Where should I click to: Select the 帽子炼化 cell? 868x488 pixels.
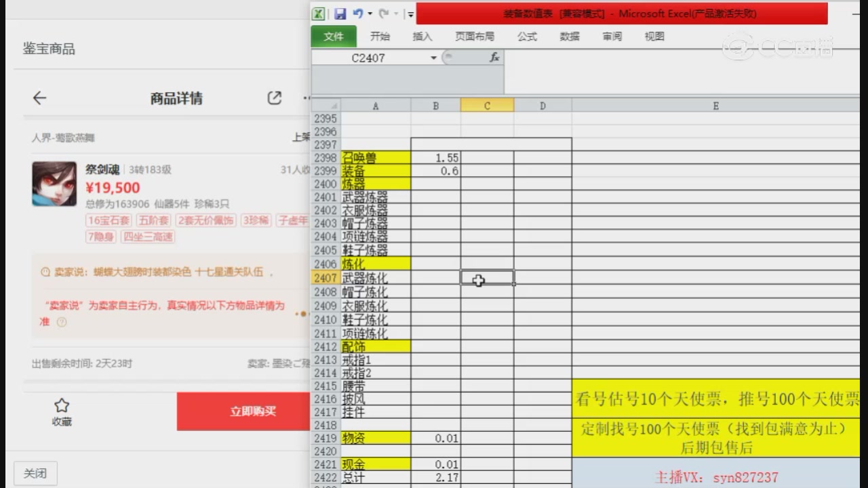[x=376, y=292]
